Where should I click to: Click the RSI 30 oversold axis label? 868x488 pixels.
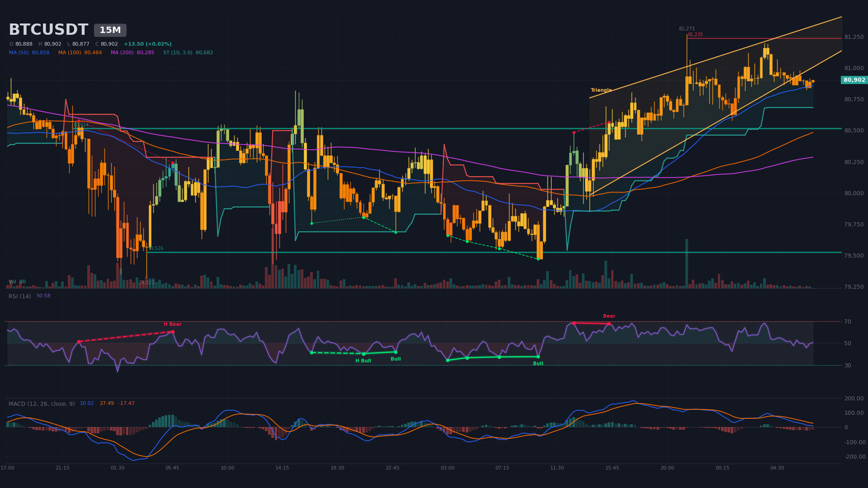pos(847,365)
